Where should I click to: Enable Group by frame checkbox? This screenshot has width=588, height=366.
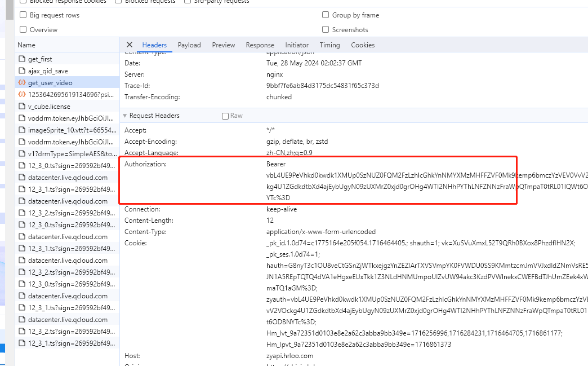coord(326,15)
